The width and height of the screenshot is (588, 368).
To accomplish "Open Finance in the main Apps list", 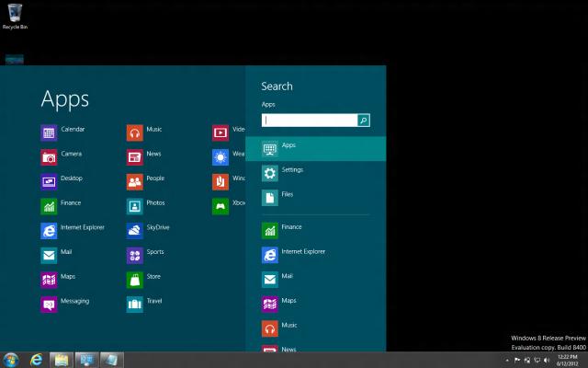I will [61, 206].
